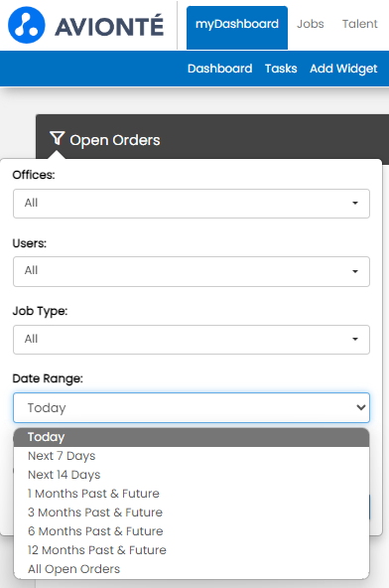The height and width of the screenshot is (588, 389).
Task: Click the Open Orders widget title
Action: [115, 140]
